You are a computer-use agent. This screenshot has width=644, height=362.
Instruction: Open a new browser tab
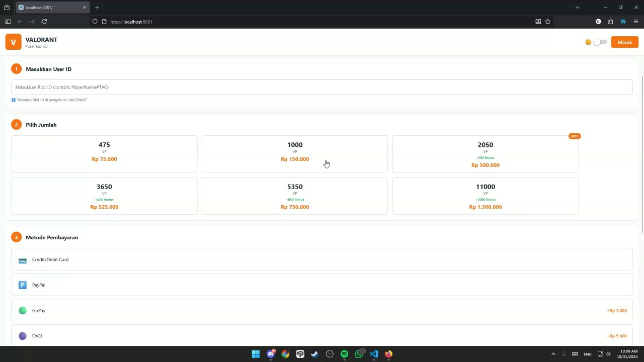97,8
